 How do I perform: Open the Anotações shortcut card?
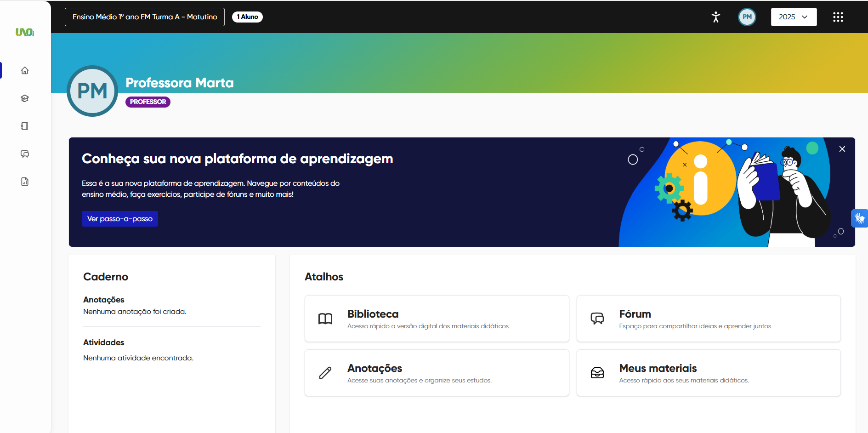tap(437, 373)
